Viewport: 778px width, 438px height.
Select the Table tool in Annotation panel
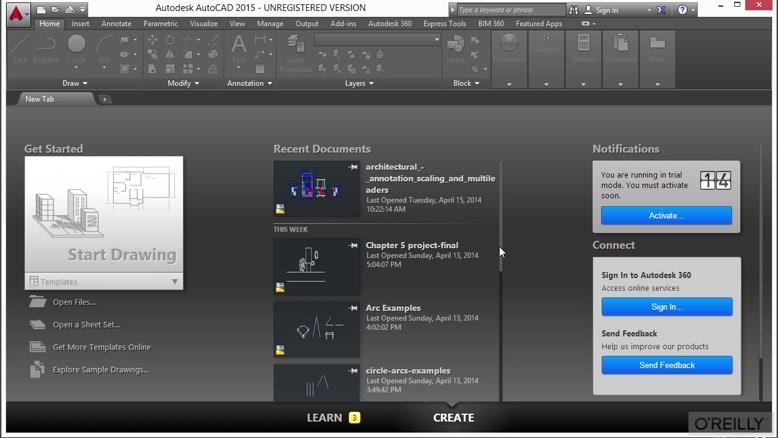pyautogui.click(x=260, y=68)
